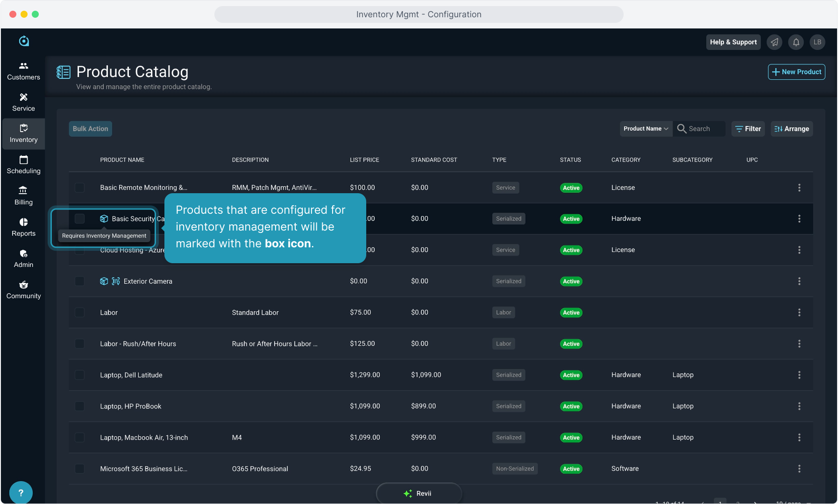Check the Labor row checkbox
Viewport: 838px width, 504px height.
(80, 313)
